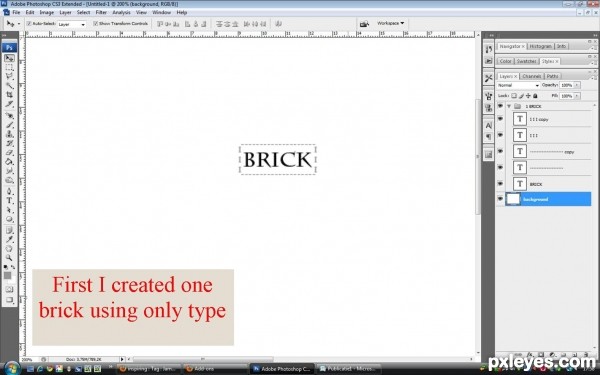Click the default colors mini icon

[x=5, y=267]
